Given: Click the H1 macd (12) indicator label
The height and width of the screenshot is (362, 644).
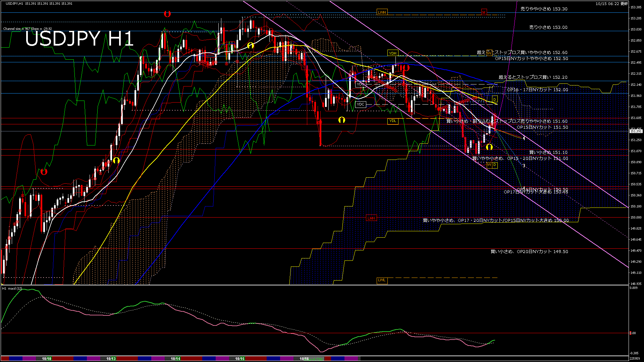Looking at the screenshot, I should 12,289.
